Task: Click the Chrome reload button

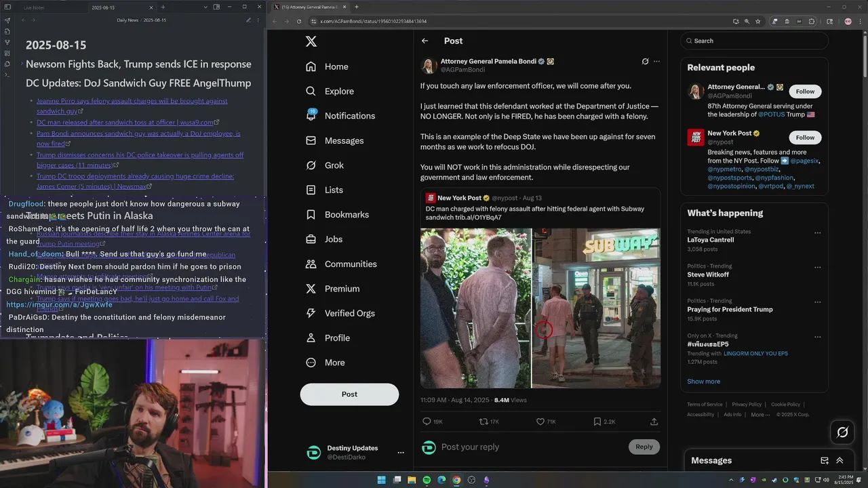Action: [x=299, y=21]
